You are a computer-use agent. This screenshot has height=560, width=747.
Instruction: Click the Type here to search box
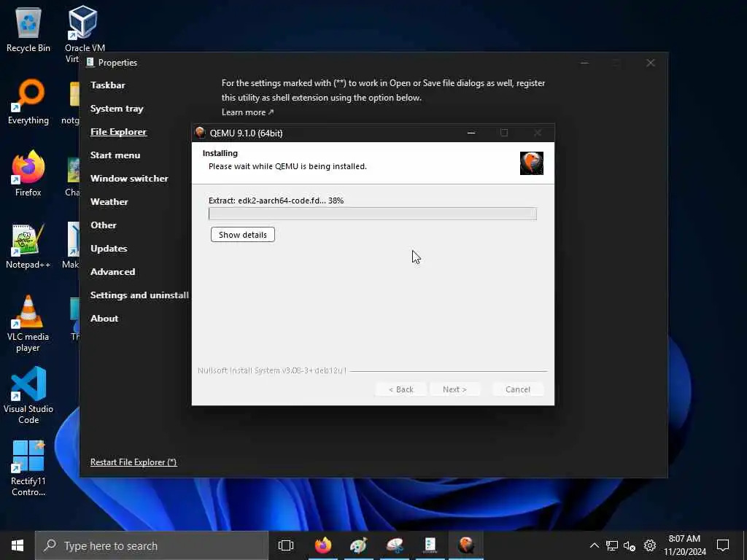152,545
